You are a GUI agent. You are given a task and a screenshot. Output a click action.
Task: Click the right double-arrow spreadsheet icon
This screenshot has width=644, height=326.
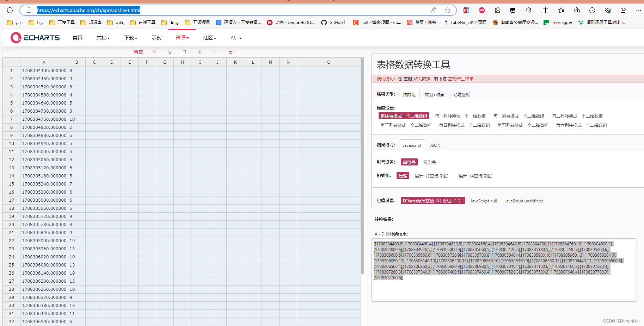pyautogui.click(x=231, y=52)
